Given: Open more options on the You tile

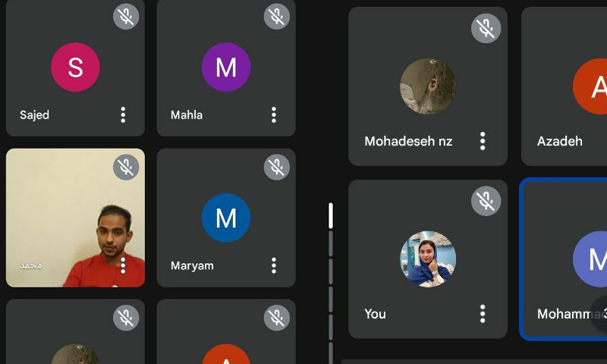Looking at the screenshot, I should click(483, 314).
